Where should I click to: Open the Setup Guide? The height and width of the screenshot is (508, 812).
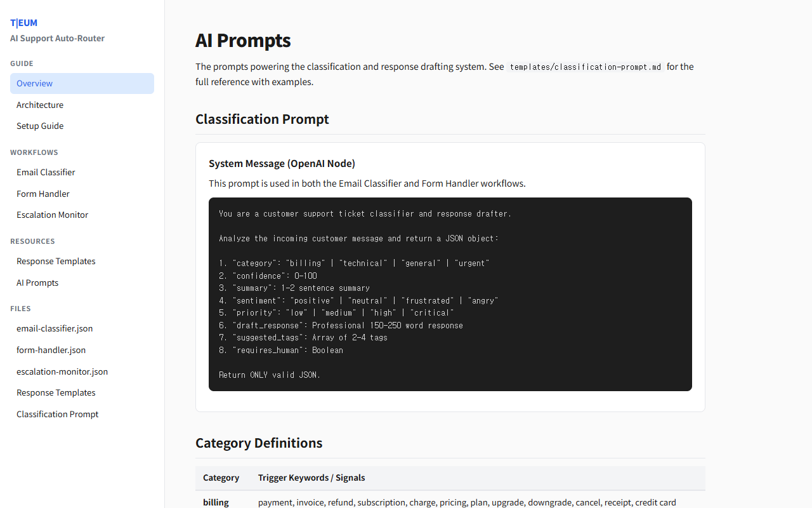pyautogui.click(x=40, y=126)
